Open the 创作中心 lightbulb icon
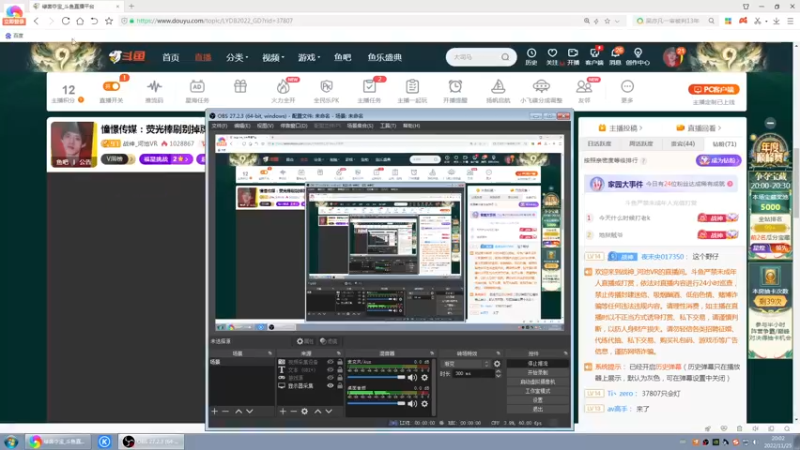800x450 pixels. pos(638,53)
